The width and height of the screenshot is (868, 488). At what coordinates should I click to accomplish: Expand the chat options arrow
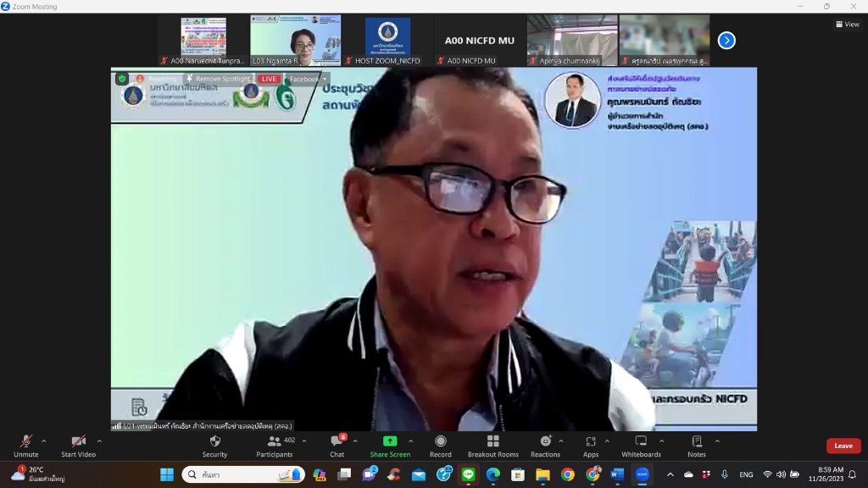[x=355, y=441]
